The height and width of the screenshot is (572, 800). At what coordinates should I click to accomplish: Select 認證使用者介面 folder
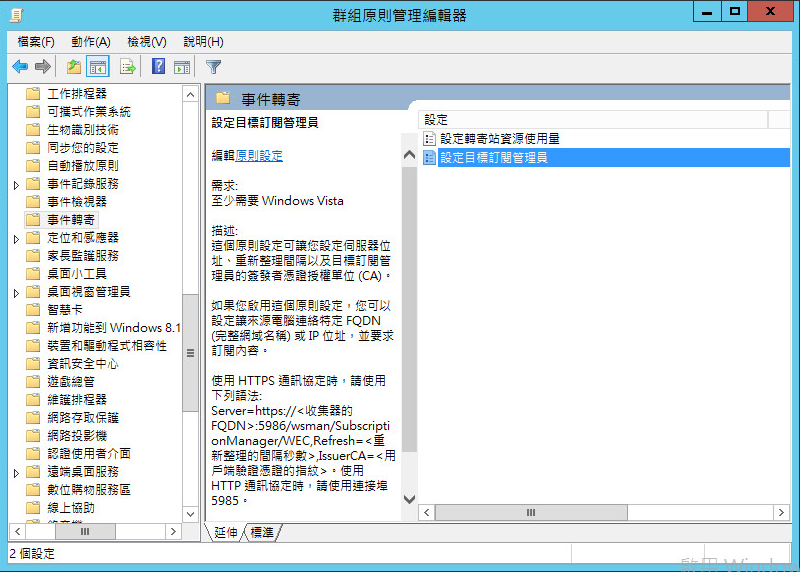point(89,454)
